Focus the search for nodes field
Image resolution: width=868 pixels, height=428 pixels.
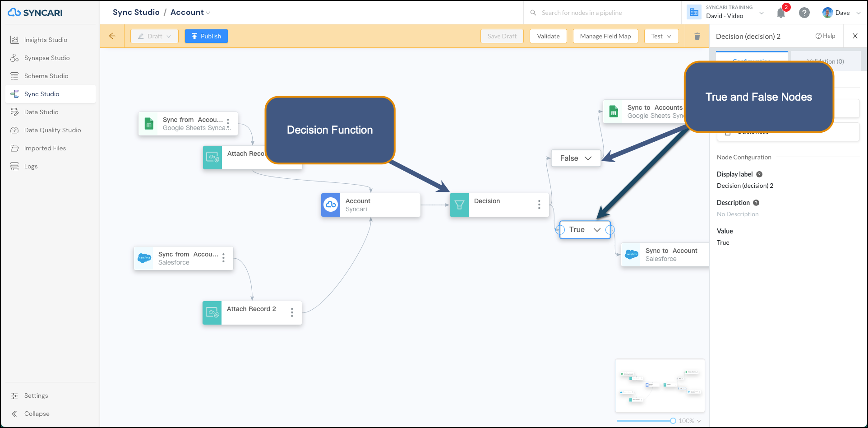click(602, 13)
